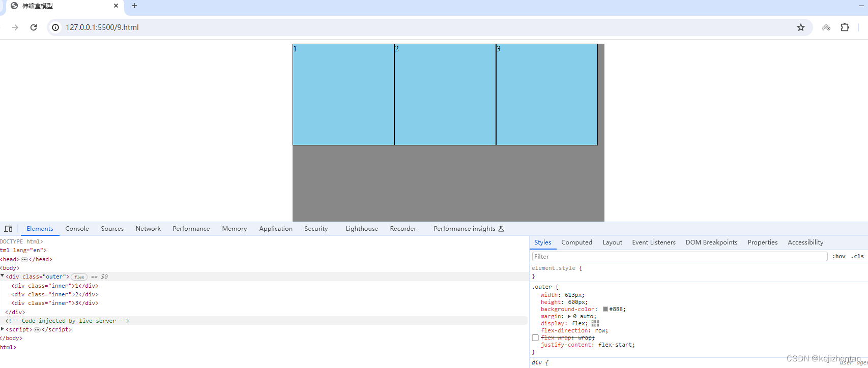Switch to the Computed styles tab
This screenshot has width=868, height=368.
pyautogui.click(x=576, y=242)
